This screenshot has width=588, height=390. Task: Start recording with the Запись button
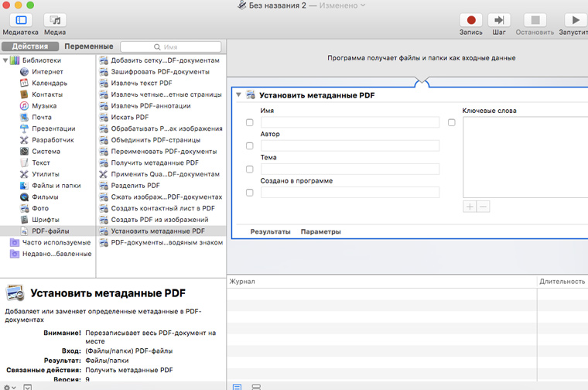471,20
